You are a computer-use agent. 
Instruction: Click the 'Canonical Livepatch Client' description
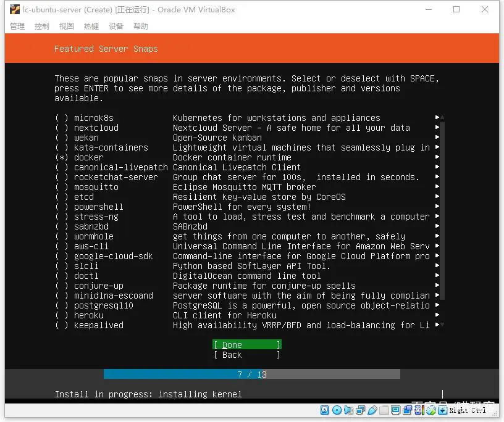pyautogui.click(x=237, y=167)
